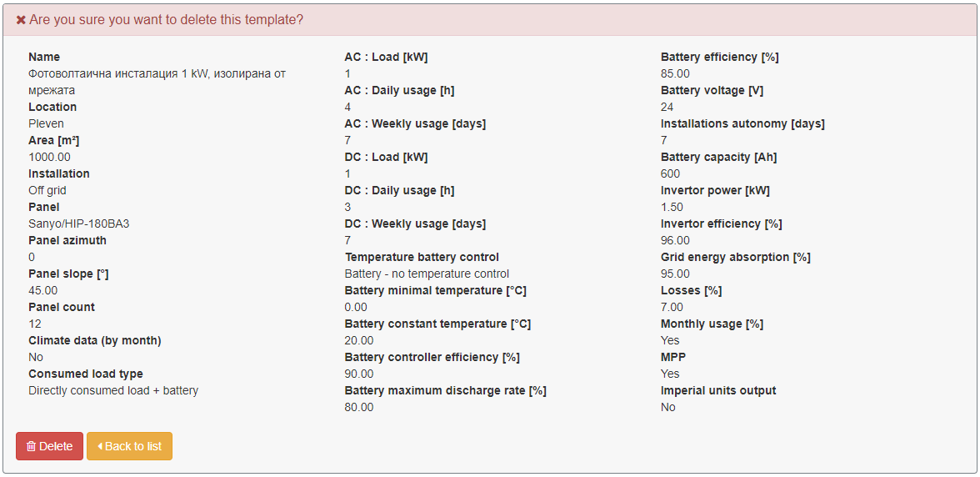The image size is (980, 477).
Task: Select the Cyrillic template name text
Action: [157, 82]
